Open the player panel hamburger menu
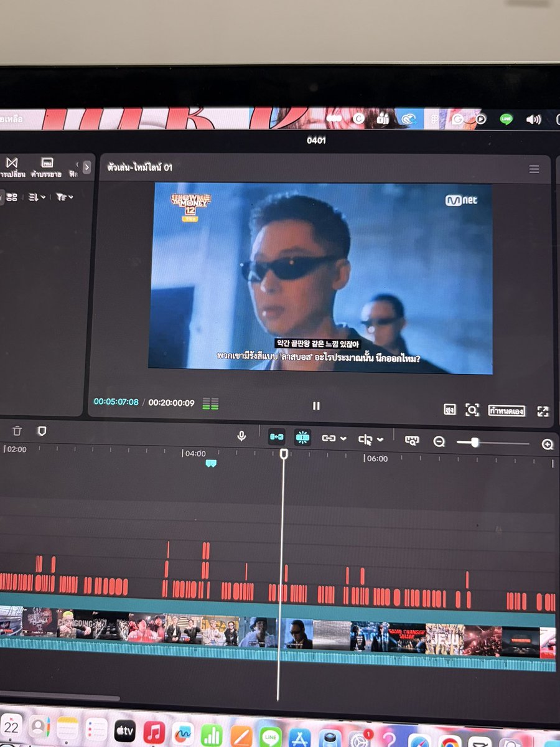Screen dimensions: 560x747 pyautogui.click(x=534, y=169)
